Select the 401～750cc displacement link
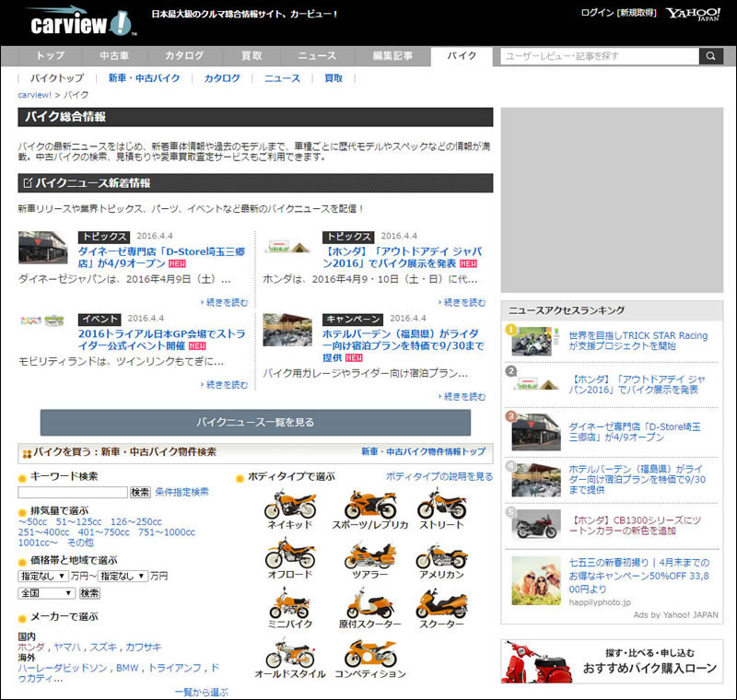The image size is (737, 700). tap(103, 532)
